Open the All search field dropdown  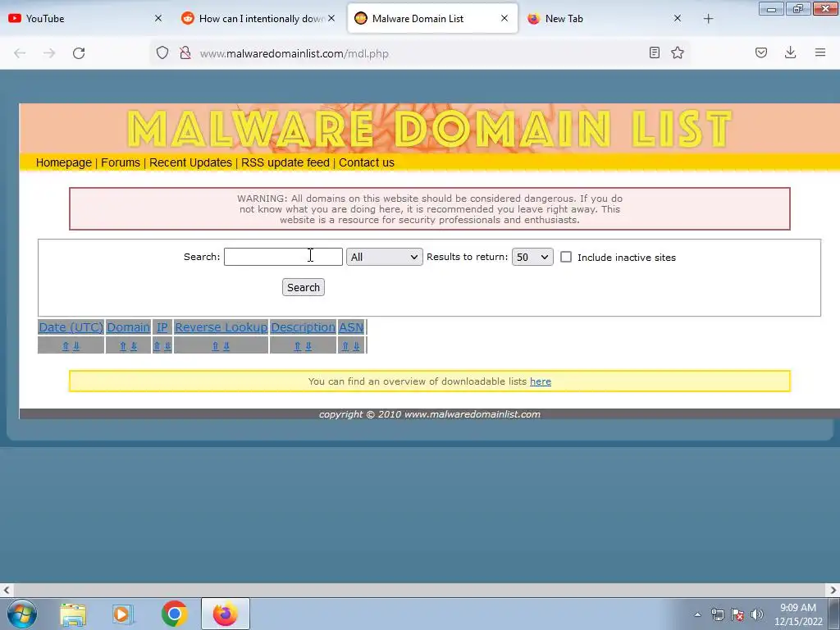(x=384, y=257)
